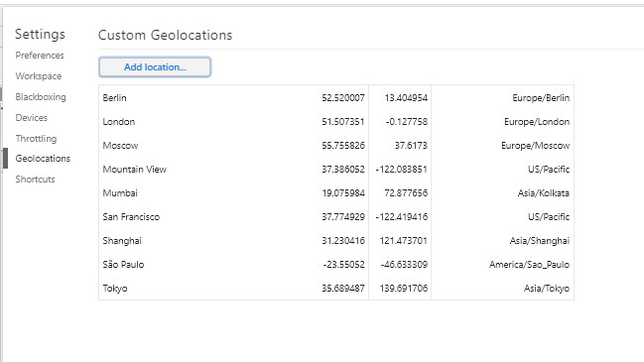Select the Shanghai location row

point(336,241)
